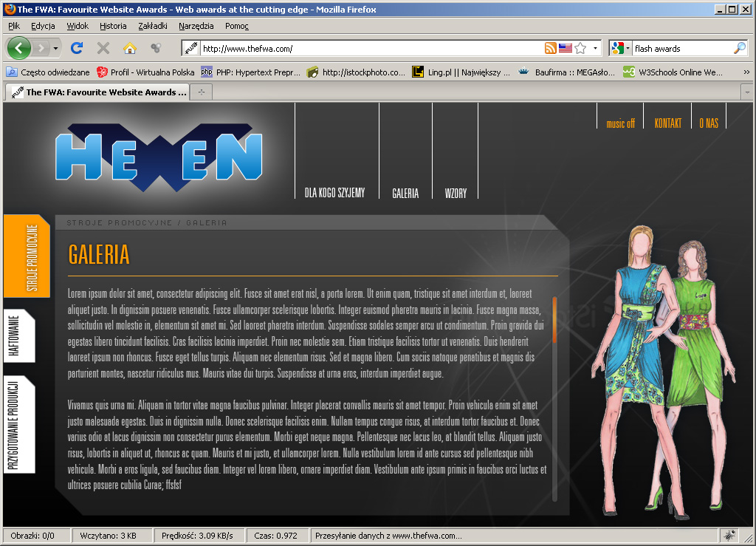756x546 pixels.
Task: Click the browser Back arrow button
Action: pyautogui.click(x=19, y=48)
